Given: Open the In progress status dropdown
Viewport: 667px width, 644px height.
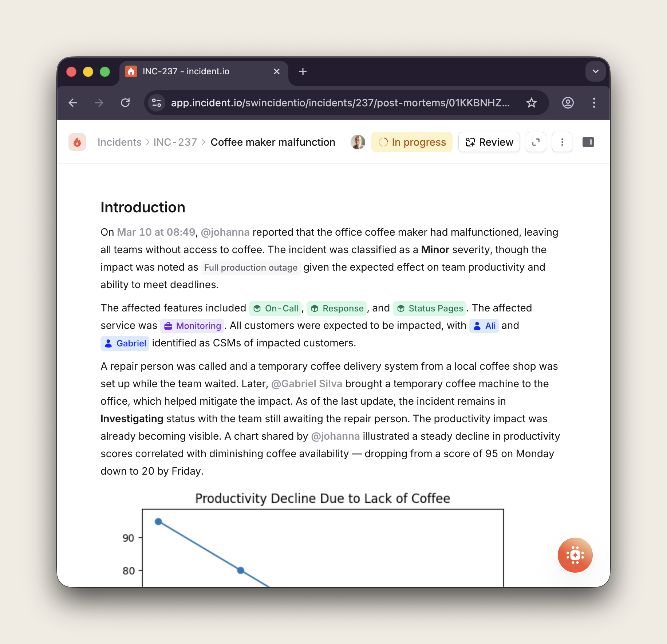Looking at the screenshot, I should pyautogui.click(x=412, y=142).
